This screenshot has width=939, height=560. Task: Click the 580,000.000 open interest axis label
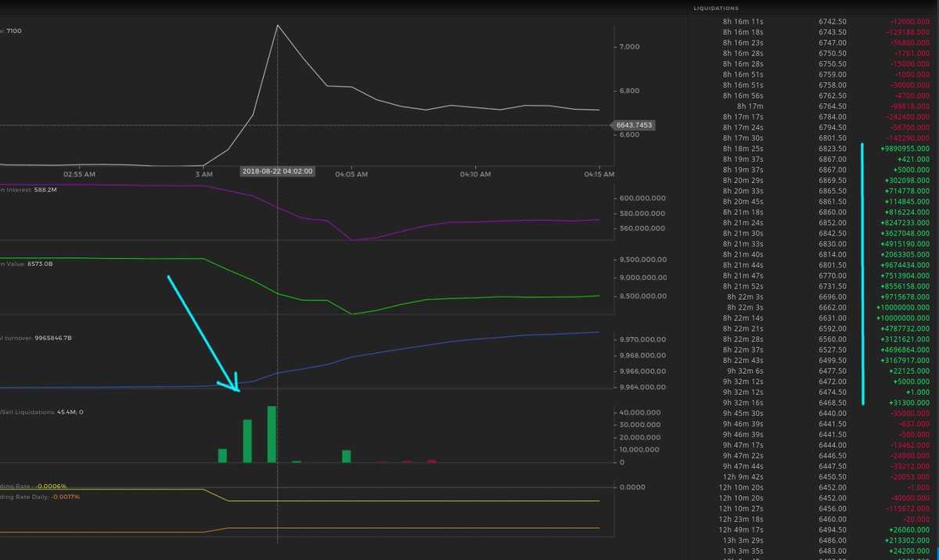coord(643,214)
